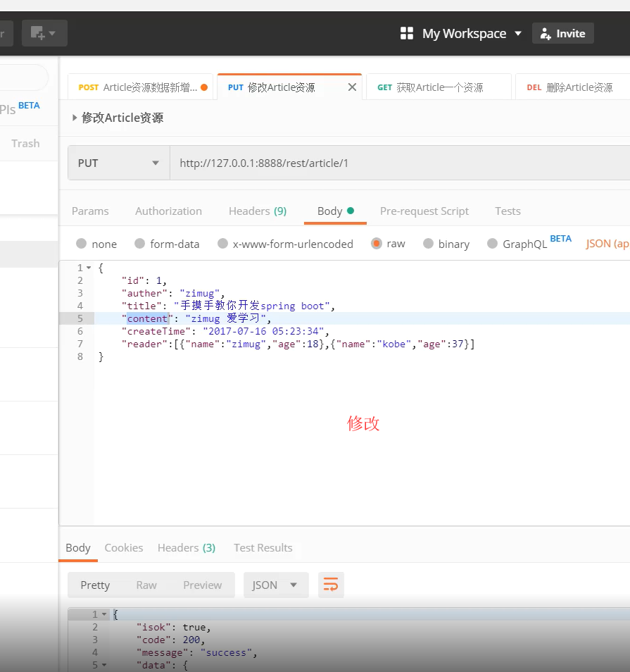
Task: Click the new window icon button
Action: click(44, 33)
